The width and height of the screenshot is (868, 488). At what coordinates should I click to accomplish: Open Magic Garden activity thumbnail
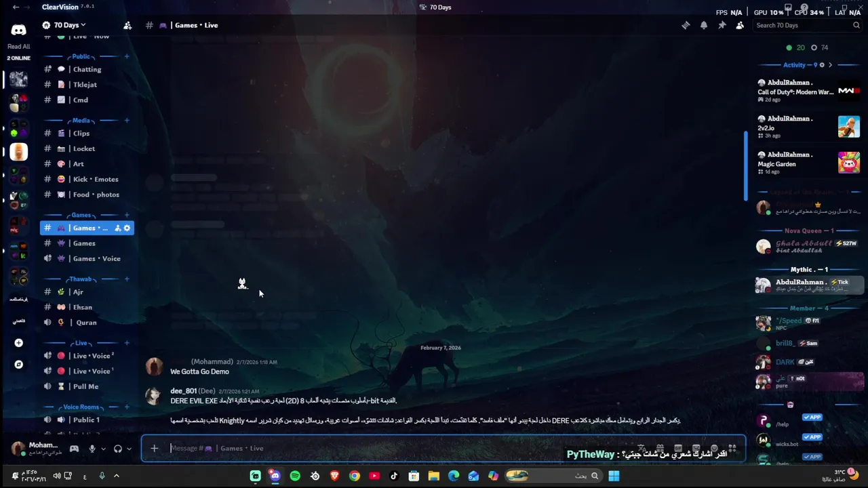pos(848,163)
